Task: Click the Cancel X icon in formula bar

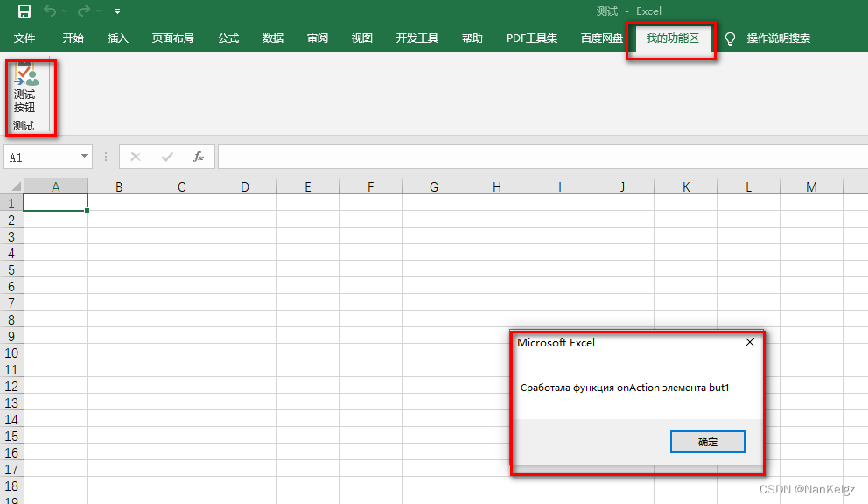Action: click(136, 157)
